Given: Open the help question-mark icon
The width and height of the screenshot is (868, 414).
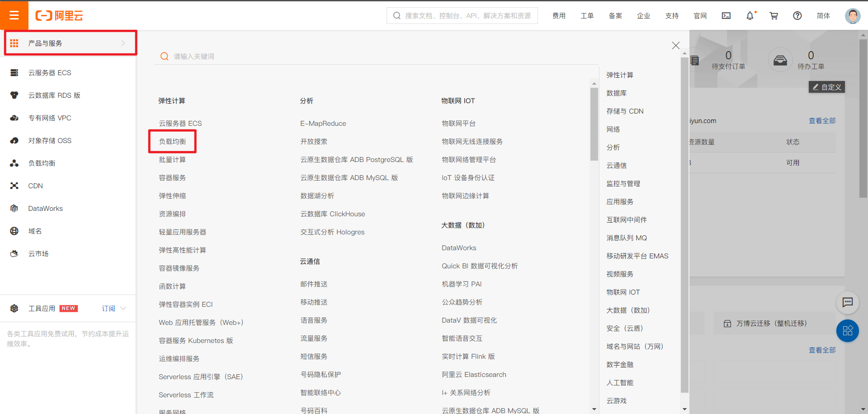Looking at the screenshot, I should (x=797, y=16).
